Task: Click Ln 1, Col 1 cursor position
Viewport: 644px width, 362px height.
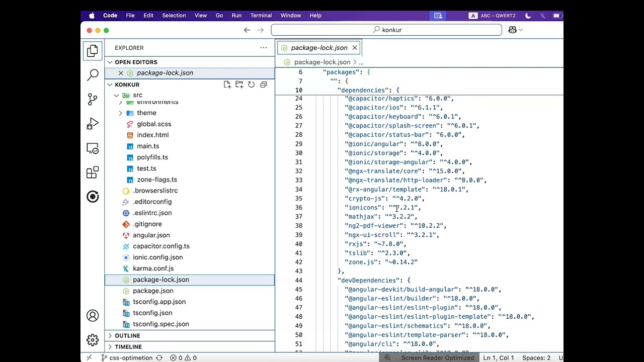Action: click(499, 357)
